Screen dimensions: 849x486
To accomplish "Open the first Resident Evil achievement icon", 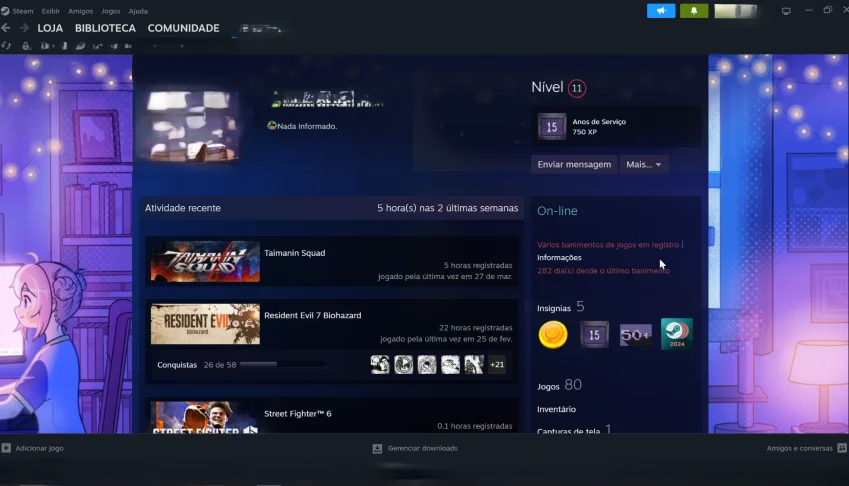I will pyautogui.click(x=380, y=365).
